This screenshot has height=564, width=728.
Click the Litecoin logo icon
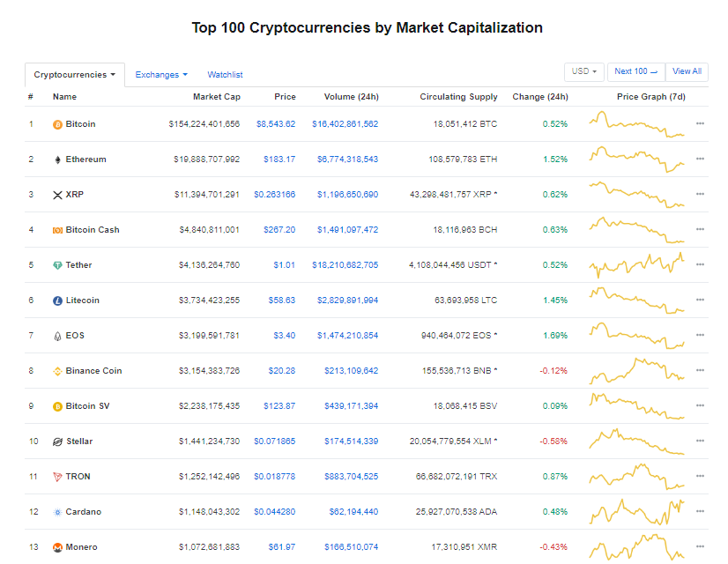(57, 301)
